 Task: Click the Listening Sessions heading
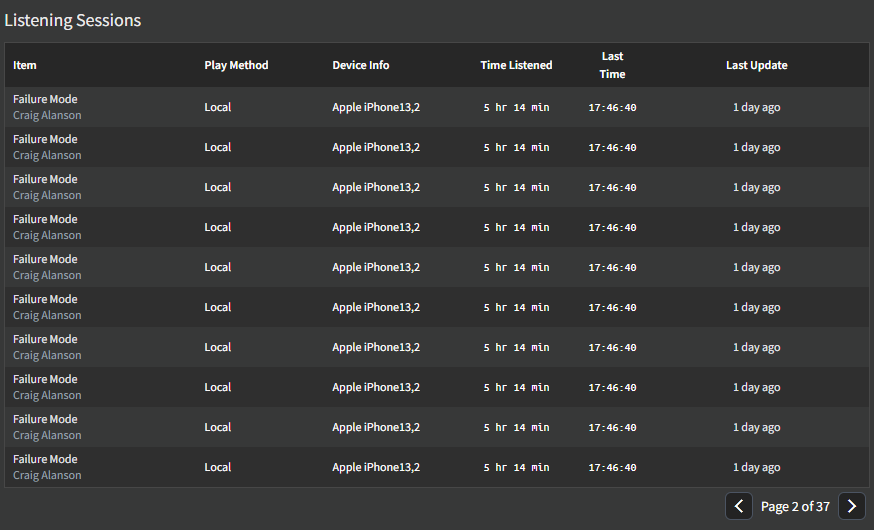coord(72,20)
